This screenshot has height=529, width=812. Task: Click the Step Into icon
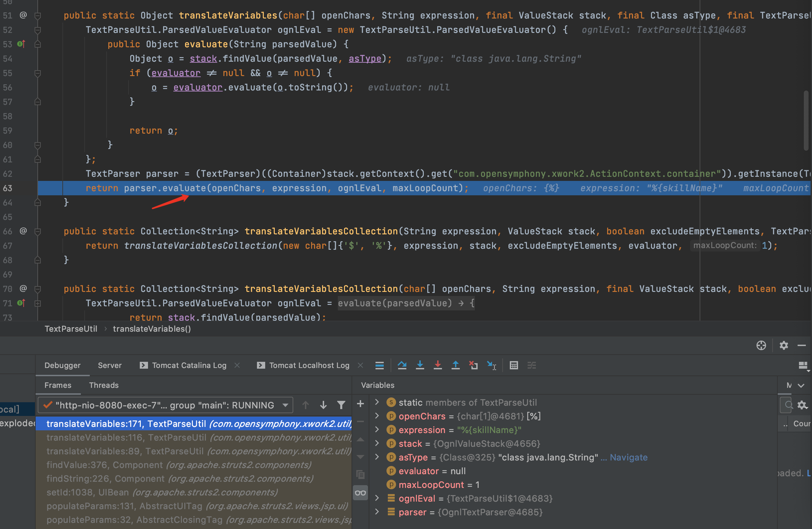pyautogui.click(x=420, y=366)
